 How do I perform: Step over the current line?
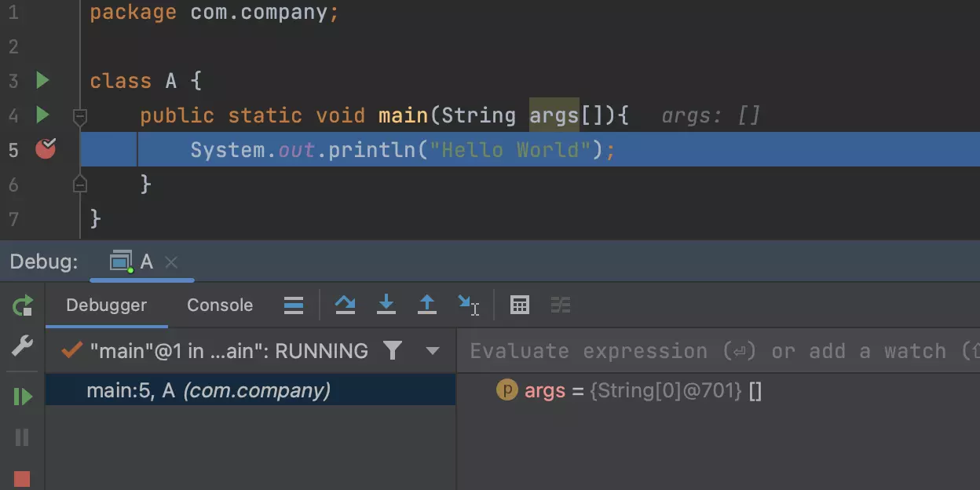[345, 305]
